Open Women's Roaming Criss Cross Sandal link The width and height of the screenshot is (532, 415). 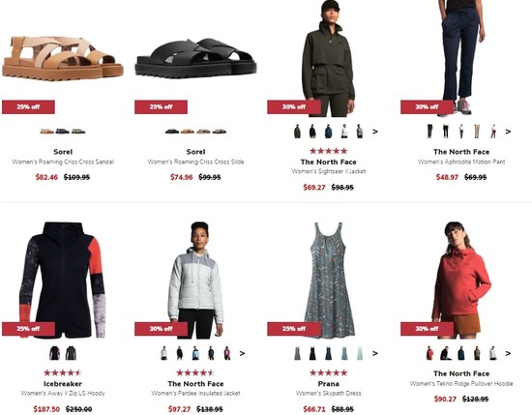coord(63,162)
